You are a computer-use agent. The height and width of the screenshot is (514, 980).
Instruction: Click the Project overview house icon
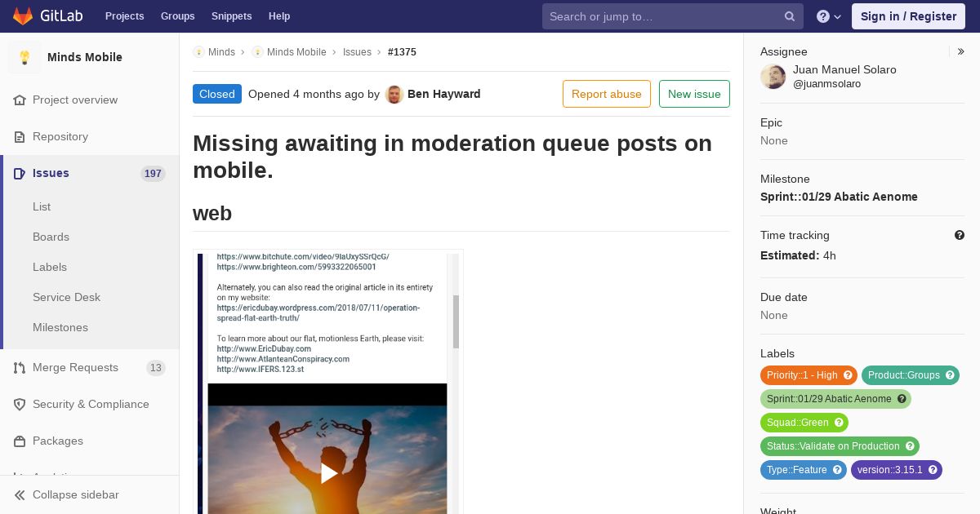(x=20, y=100)
